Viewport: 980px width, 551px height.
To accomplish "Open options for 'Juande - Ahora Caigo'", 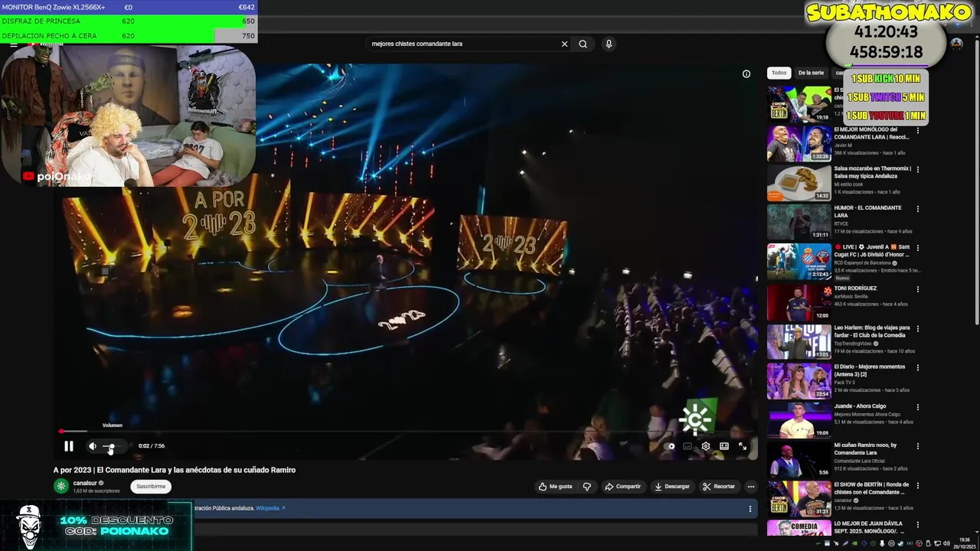I will pyautogui.click(x=918, y=407).
